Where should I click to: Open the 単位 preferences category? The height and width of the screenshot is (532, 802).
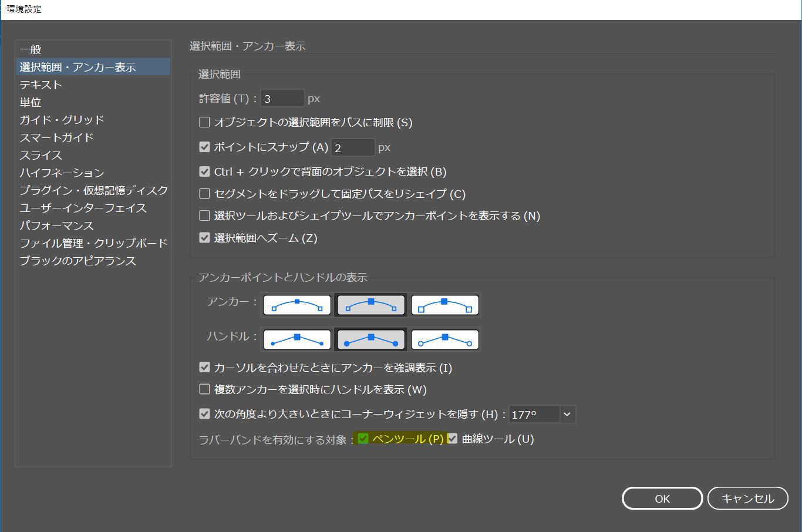tap(93, 102)
